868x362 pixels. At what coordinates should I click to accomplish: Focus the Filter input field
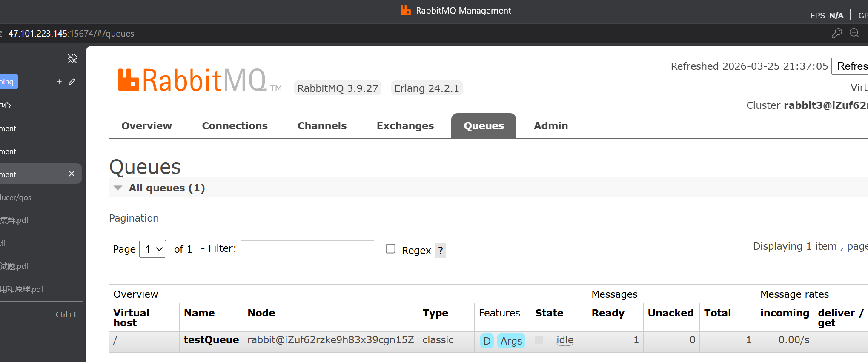coord(307,249)
